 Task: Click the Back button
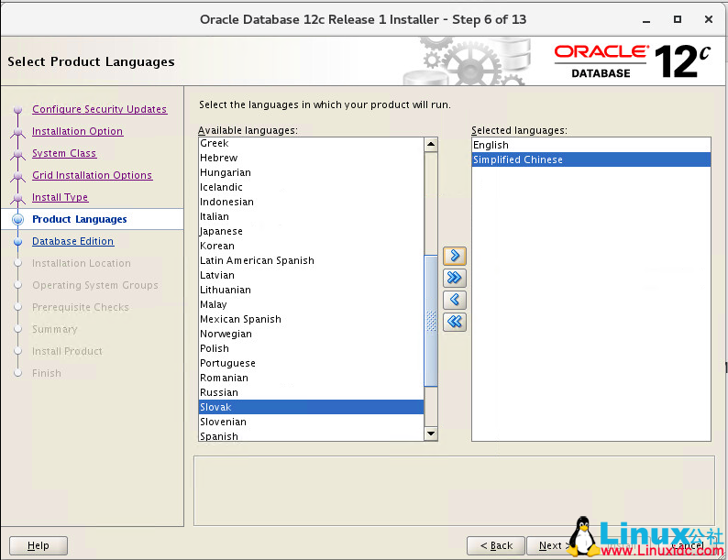[496, 545]
